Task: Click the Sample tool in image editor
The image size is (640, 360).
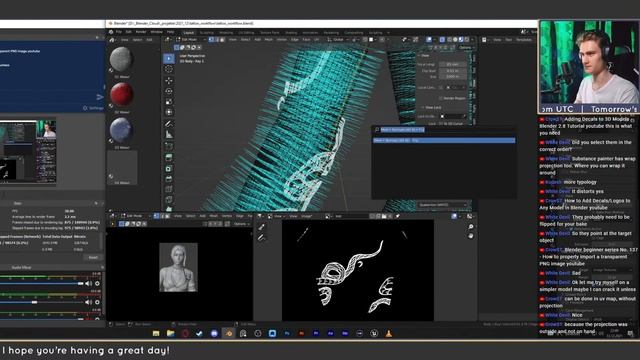Action: click(x=262, y=227)
